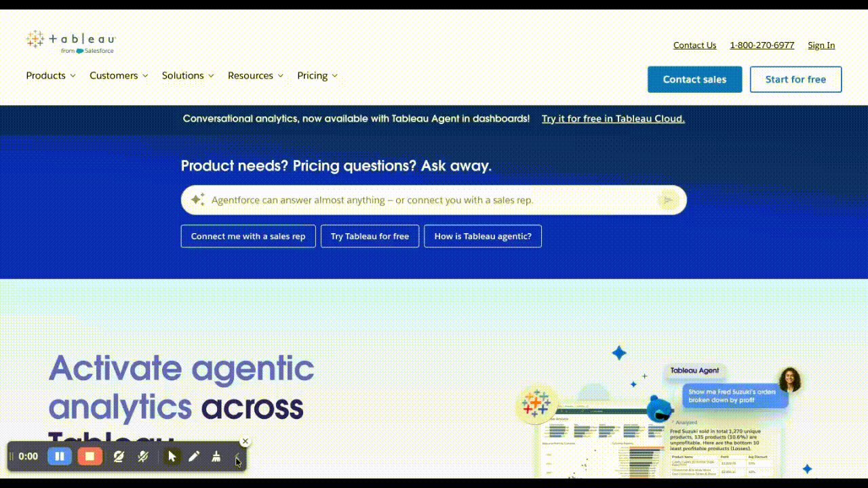The height and width of the screenshot is (488, 868).
Task: Open the Sign In link
Action: 821,45
